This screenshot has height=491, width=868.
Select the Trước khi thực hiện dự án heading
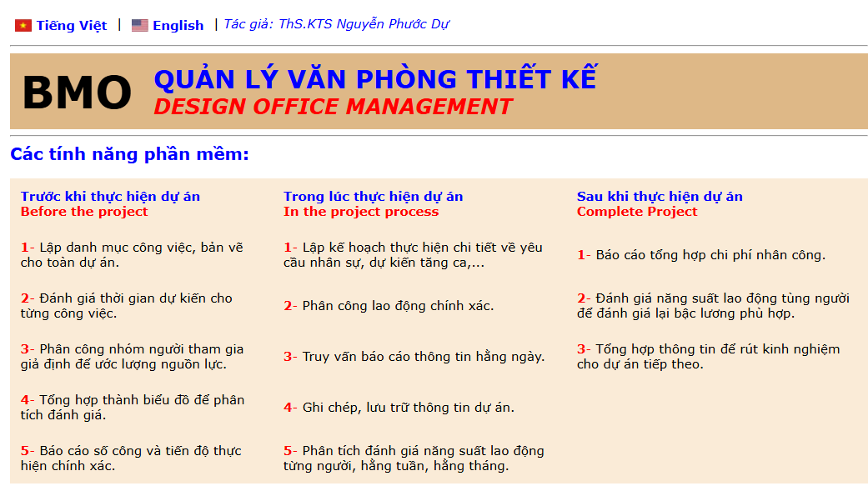[x=110, y=197]
